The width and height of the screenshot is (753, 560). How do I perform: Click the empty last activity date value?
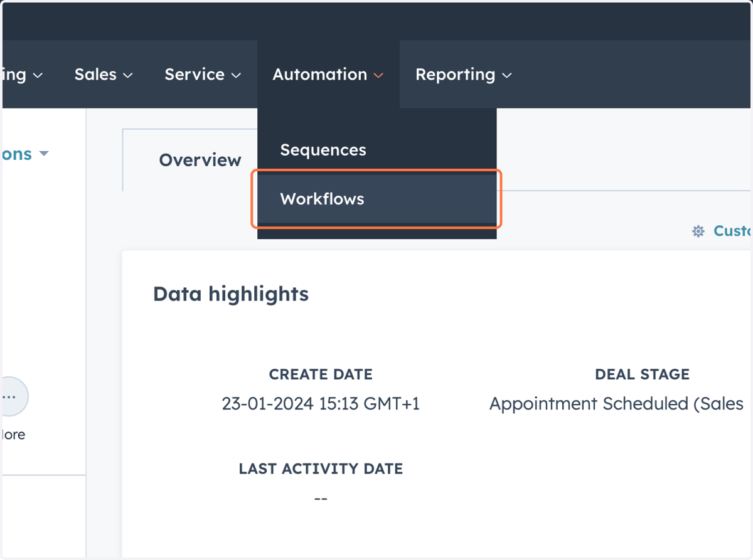[x=321, y=499]
